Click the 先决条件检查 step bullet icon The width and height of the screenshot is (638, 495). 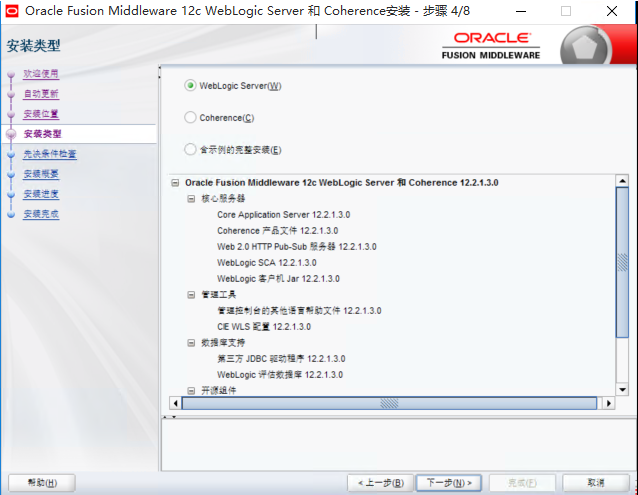(11, 154)
